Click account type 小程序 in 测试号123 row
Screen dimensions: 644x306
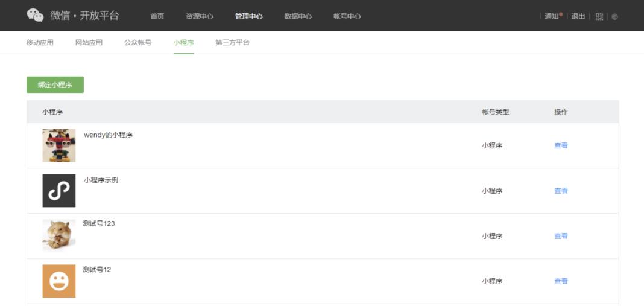492,235
